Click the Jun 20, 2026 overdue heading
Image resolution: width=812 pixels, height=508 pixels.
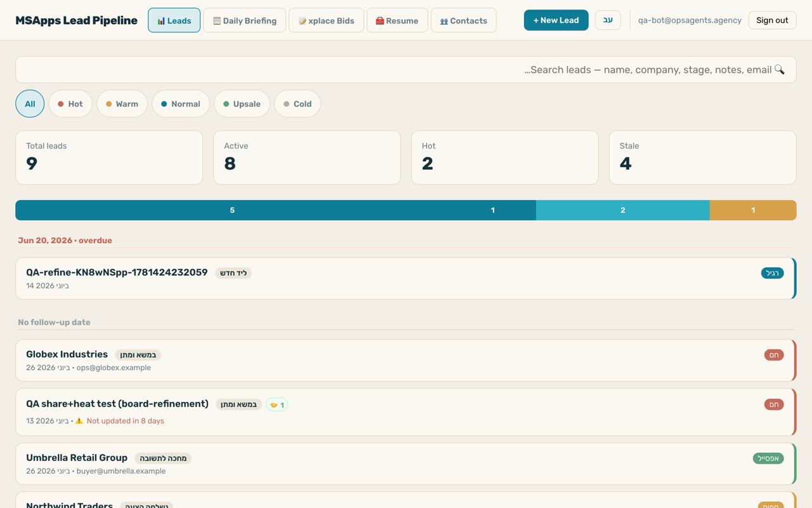coord(65,241)
